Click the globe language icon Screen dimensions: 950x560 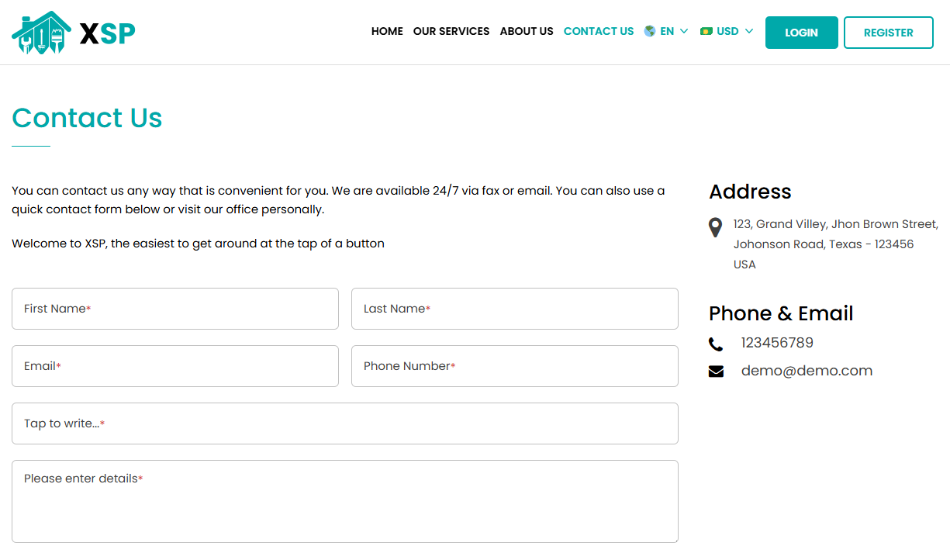coord(650,31)
